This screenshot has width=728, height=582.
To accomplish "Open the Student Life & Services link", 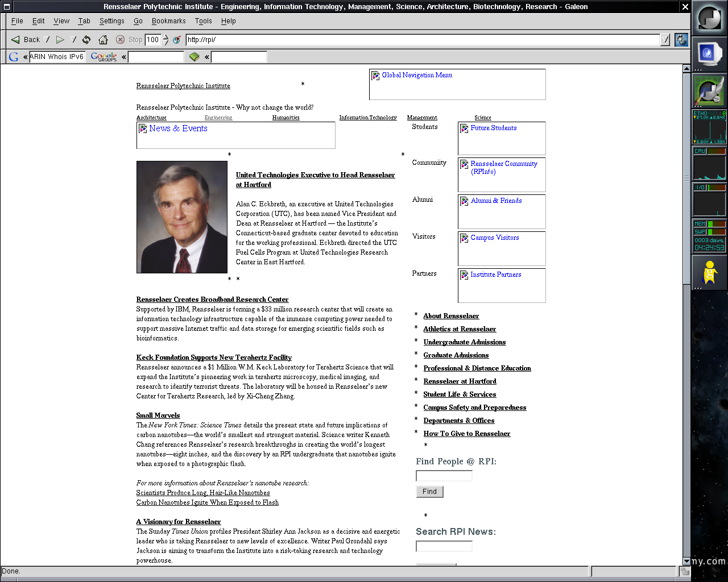I will (x=460, y=394).
